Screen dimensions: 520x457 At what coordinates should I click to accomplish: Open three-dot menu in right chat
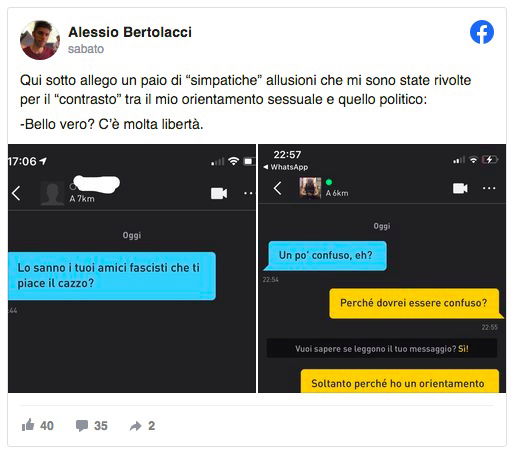pos(489,188)
